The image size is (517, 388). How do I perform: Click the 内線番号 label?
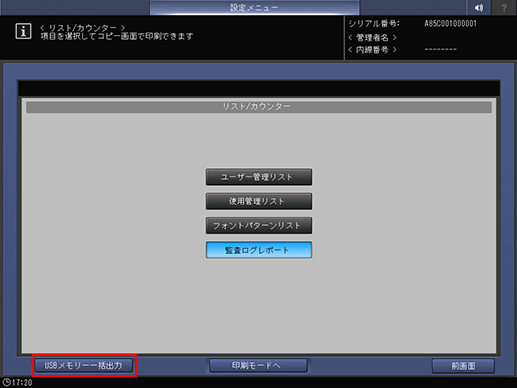[372, 50]
